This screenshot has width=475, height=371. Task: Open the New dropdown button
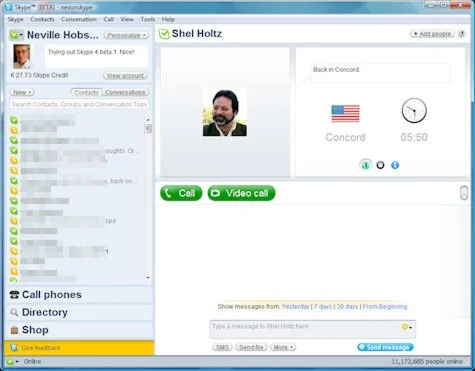click(x=22, y=92)
